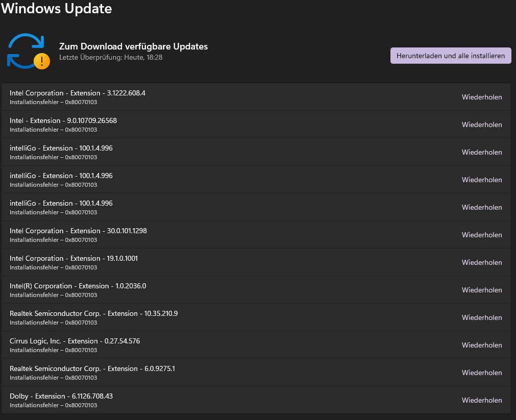Retry the Dolby Extension 6.1126.708.43 update
The height and width of the screenshot is (420, 516).
pyautogui.click(x=482, y=400)
